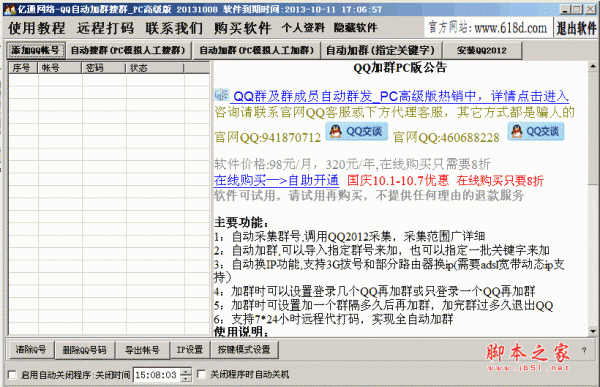Click the 国庆10.1-10.7优惠 red text
600x387 pixels.
tap(398, 180)
